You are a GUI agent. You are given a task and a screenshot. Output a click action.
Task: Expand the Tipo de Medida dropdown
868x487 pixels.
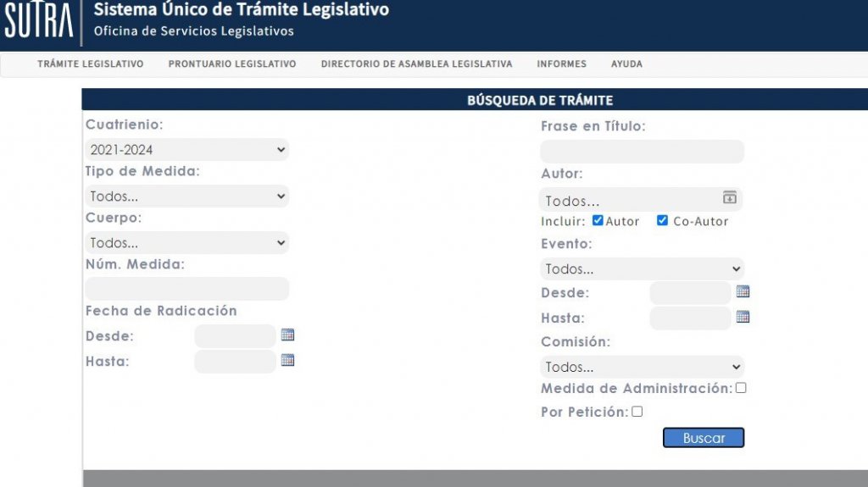tap(186, 196)
